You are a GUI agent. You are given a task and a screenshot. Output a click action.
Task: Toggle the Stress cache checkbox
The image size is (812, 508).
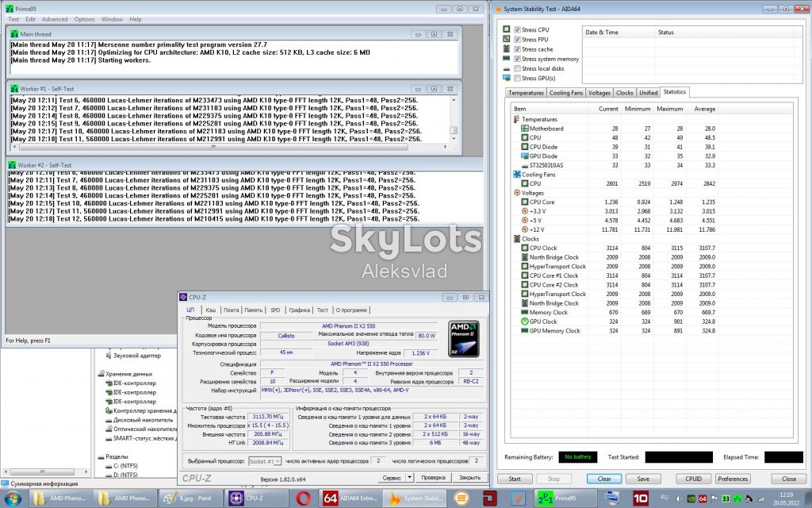click(x=517, y=49)
